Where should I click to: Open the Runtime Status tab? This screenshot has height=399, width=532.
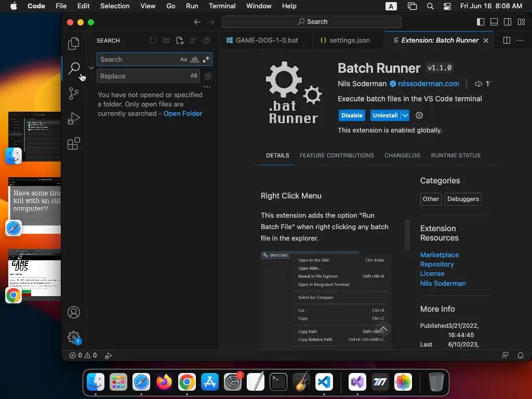coord(455,155)
